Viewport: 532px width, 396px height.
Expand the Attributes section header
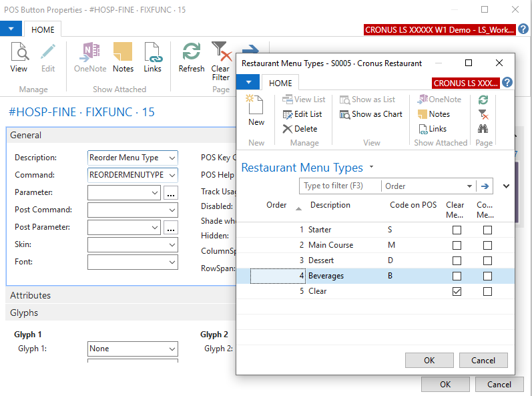pos(30,295)
